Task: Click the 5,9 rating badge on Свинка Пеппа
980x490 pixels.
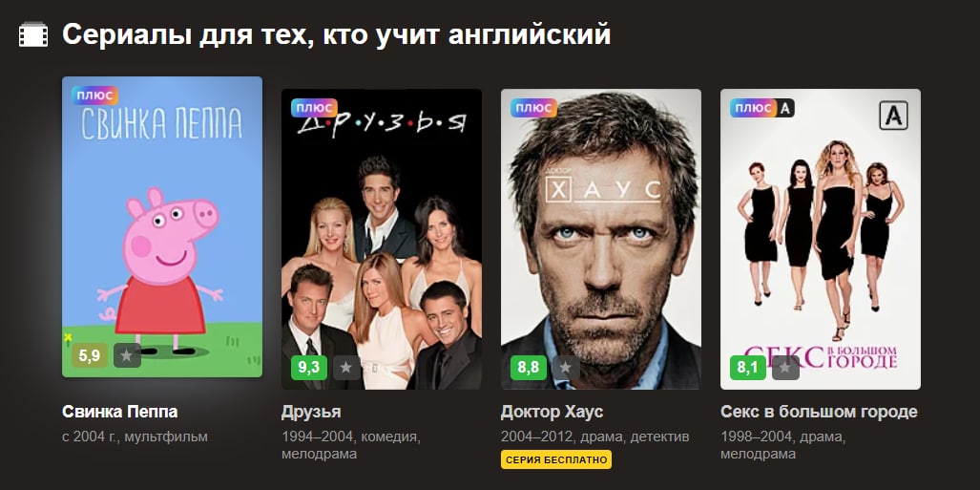Action: click(90, 355)
